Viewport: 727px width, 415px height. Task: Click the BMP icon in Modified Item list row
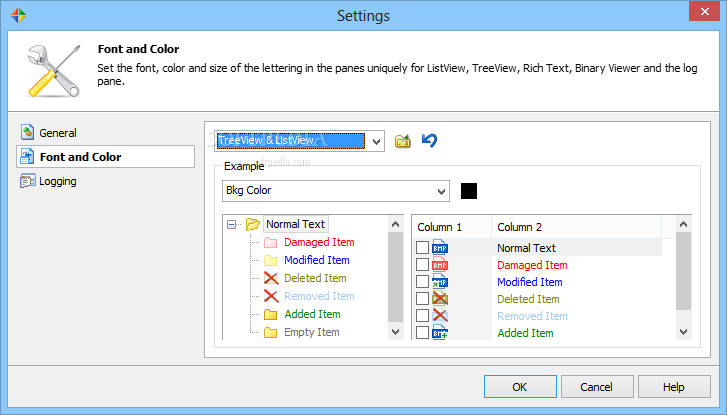point(440,281)
